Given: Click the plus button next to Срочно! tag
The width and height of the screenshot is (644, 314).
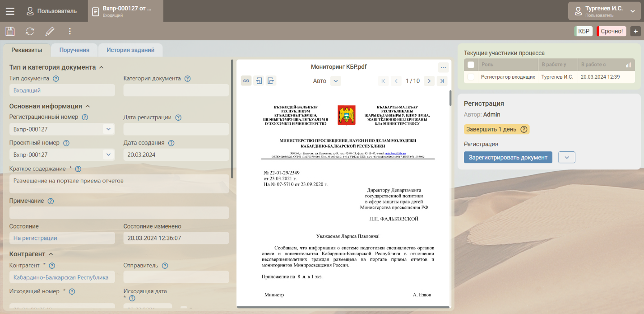Looking at the screenshot, I should point(635,31).
